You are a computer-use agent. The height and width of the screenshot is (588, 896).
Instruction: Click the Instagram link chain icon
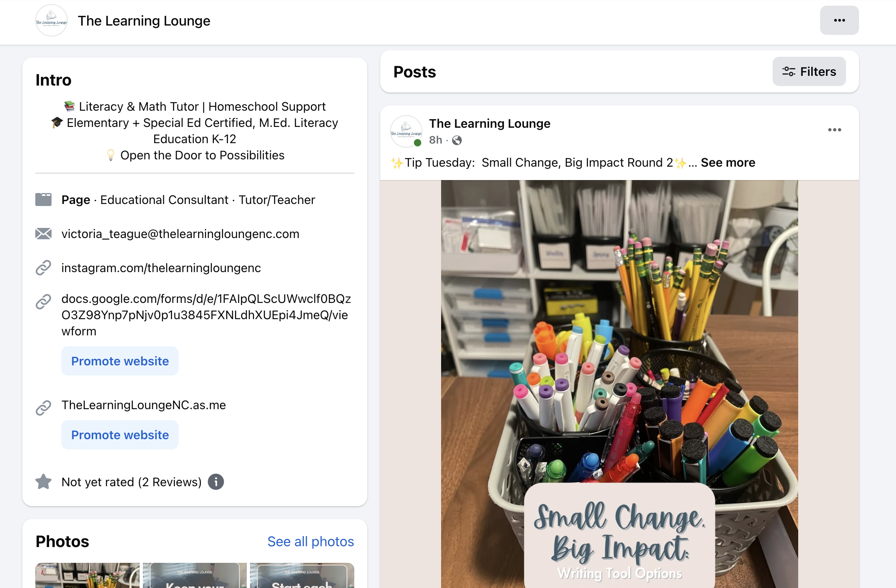click(43, 268)
